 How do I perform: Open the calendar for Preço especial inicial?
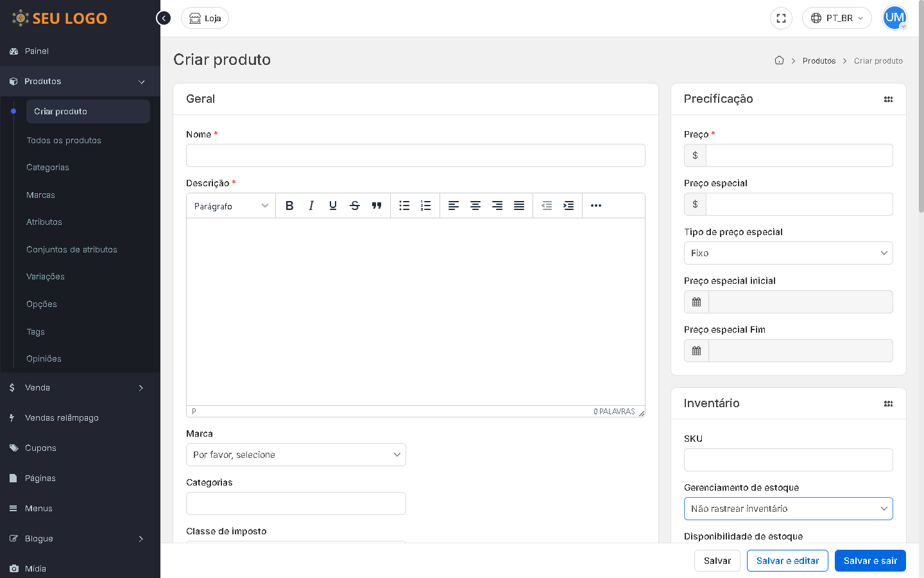click(696, 302)
